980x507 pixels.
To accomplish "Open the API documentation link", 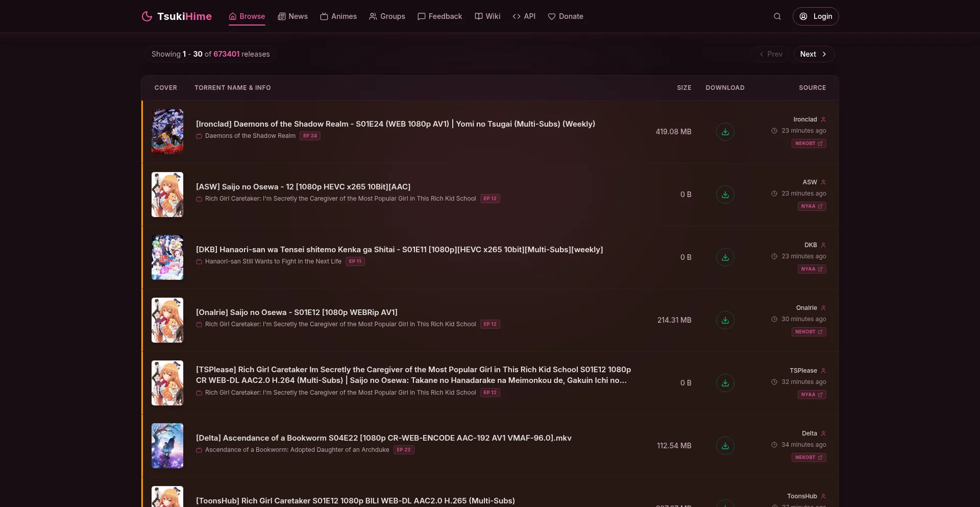I will (524, 16).
